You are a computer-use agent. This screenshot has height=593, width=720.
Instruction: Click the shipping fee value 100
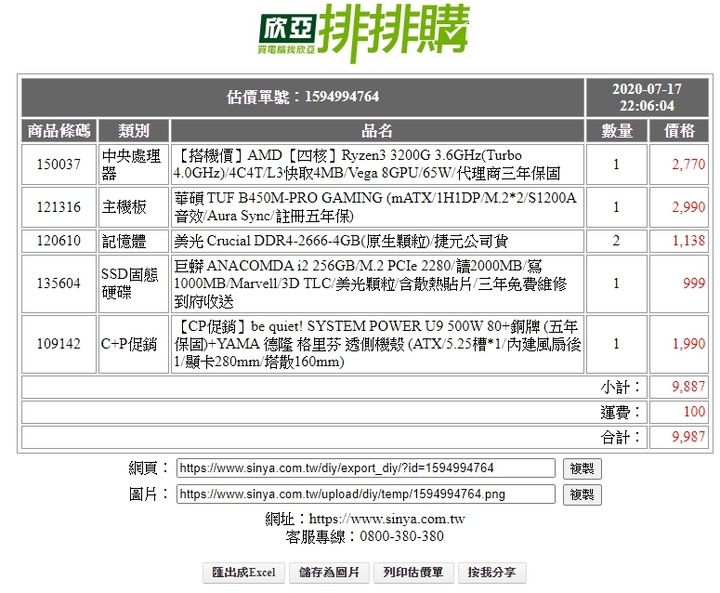[694, 412]
